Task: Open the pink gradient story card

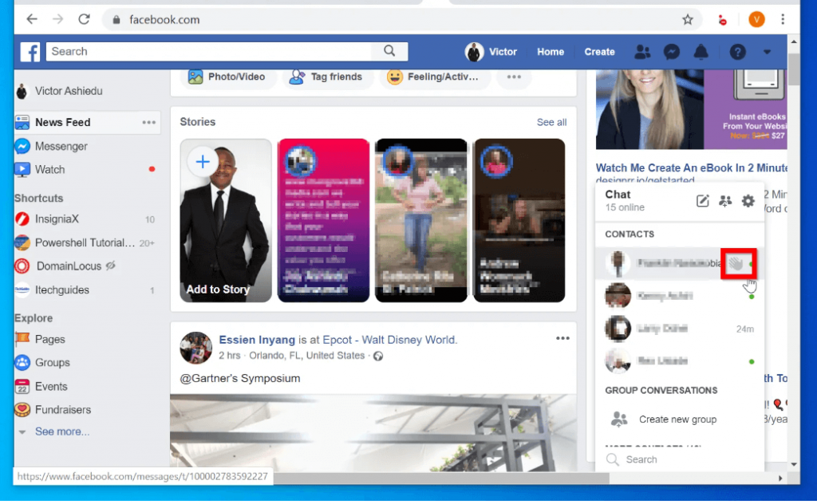Action: (x=323, y=220)
